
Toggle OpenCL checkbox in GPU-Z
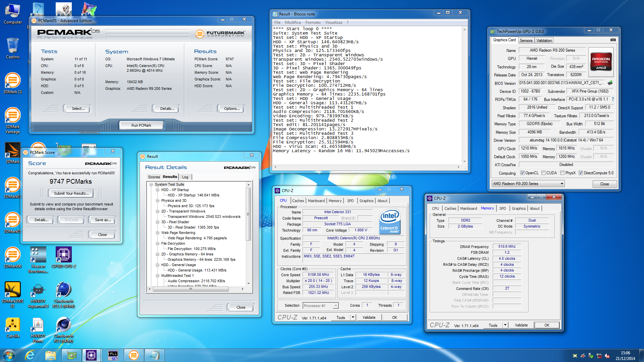click(522, 173)
